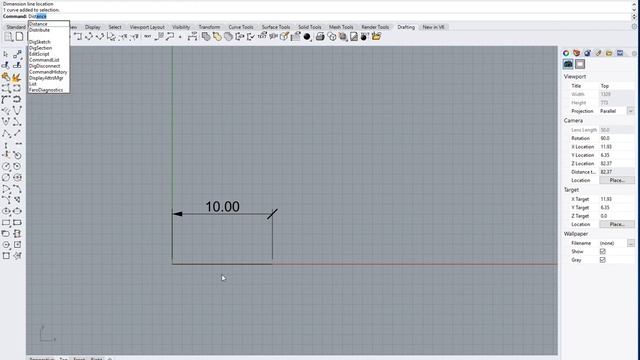Open the New in V6 tab

[433, 27]
